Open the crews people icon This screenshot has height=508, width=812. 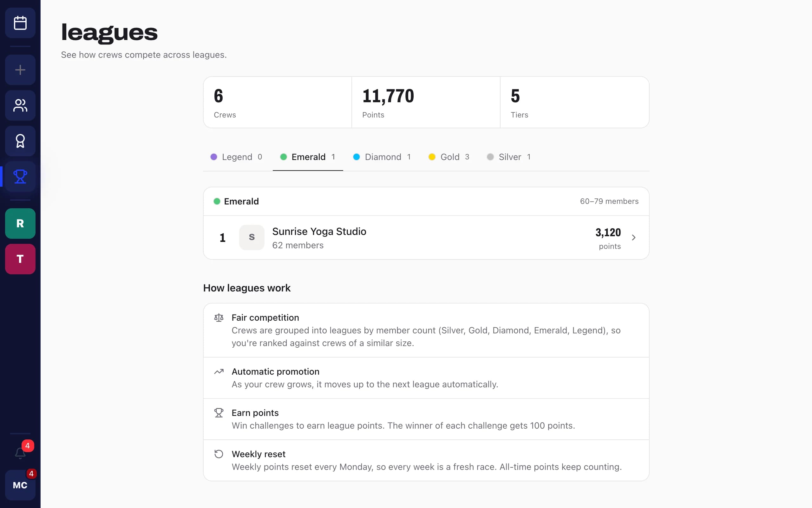click(20, 105)
